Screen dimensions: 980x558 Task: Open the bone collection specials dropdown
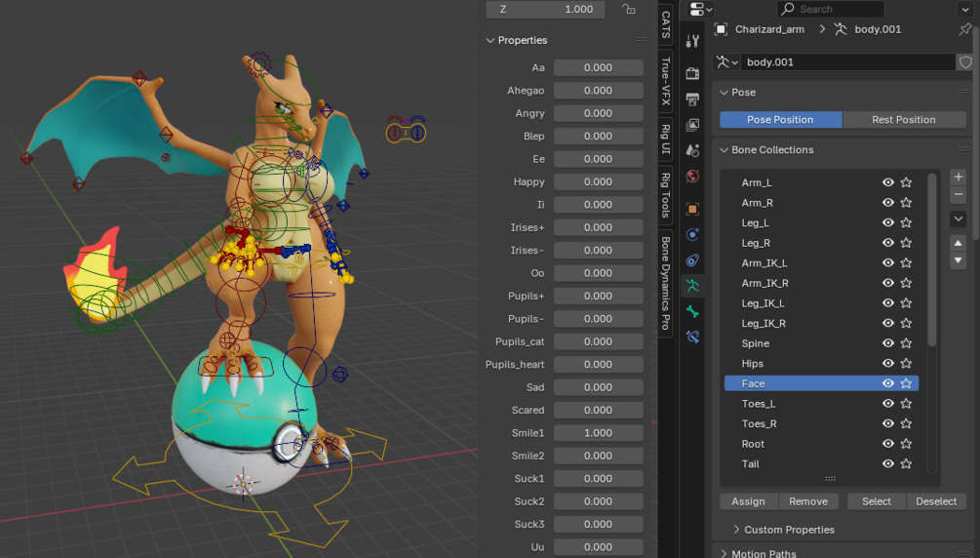click(958, 219)
